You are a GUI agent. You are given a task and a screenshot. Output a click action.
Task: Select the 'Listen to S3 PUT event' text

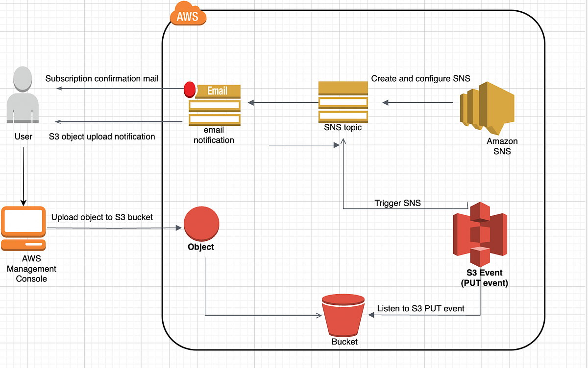420,309
